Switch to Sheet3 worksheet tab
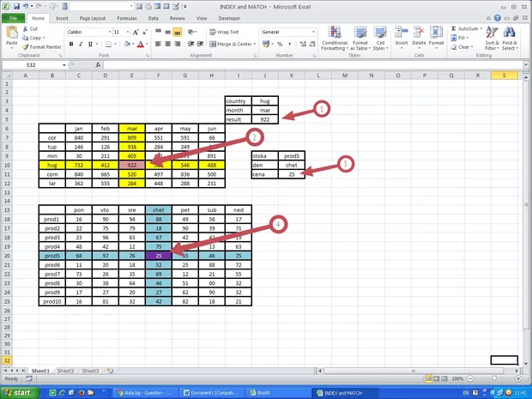 (x=90, y=371)
